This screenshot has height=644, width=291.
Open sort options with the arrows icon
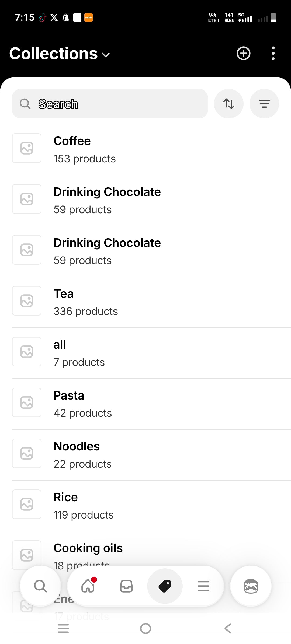tap(228, 104)
